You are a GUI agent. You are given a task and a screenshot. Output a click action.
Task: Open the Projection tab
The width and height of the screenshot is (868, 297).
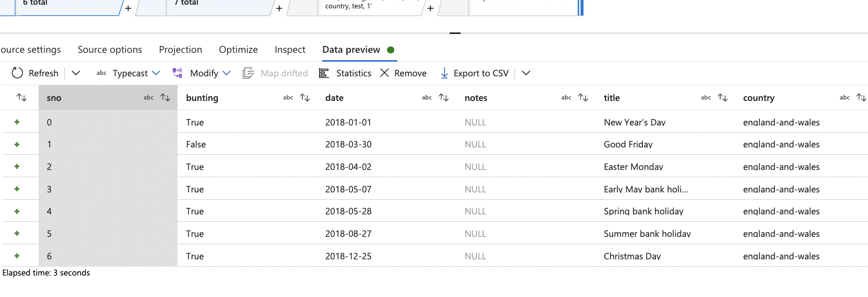click(180, 50)
